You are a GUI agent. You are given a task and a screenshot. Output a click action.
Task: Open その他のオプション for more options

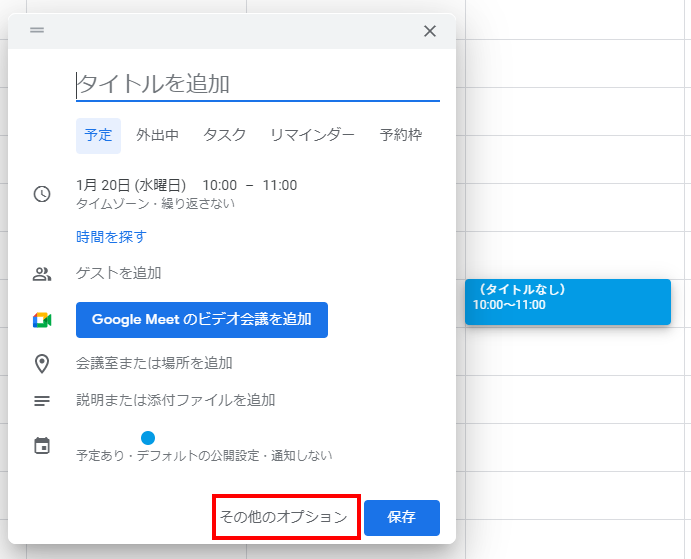[284, 517]
